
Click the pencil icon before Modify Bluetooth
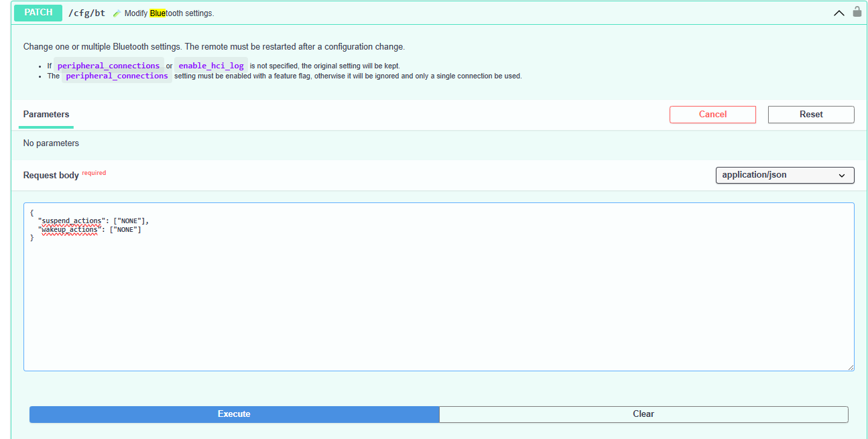coord(117,13)
